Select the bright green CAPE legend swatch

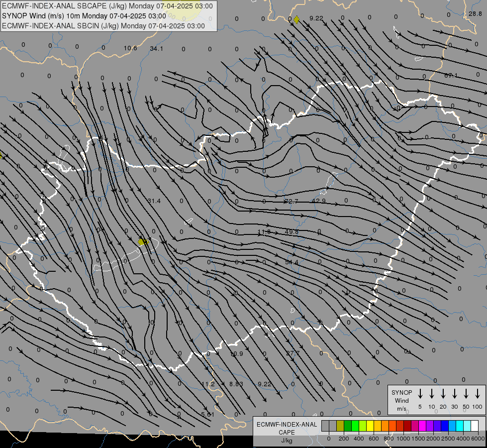[355, 426]
